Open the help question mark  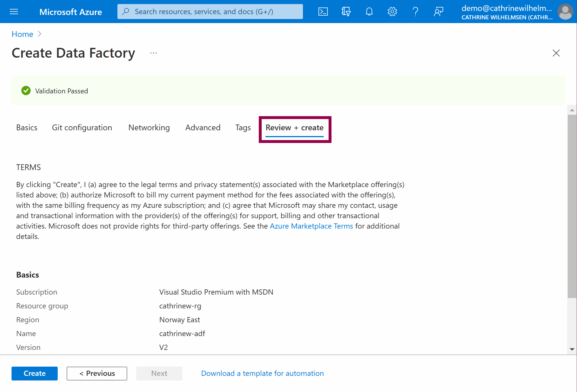[x=415, y=12]
